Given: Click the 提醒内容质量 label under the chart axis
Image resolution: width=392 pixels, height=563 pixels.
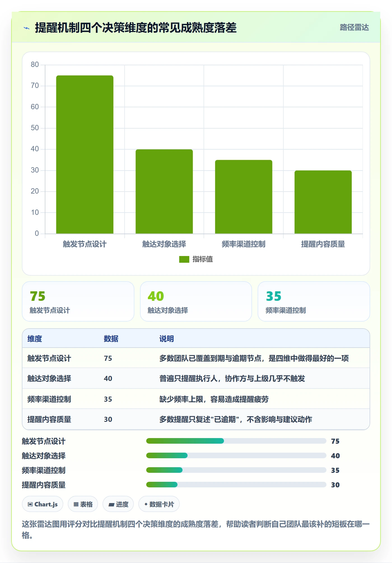Looking at the screenshot, I should tap(323, 244).
